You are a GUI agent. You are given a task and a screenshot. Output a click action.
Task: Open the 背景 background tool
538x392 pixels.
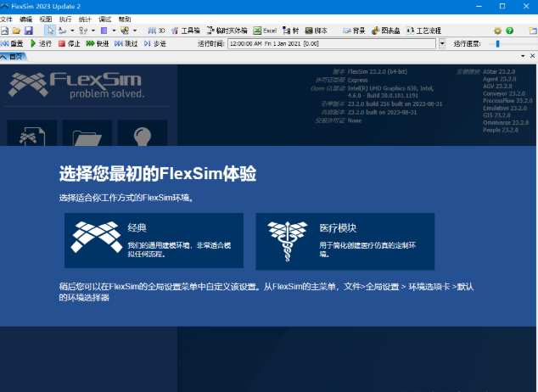click(354, 31)
